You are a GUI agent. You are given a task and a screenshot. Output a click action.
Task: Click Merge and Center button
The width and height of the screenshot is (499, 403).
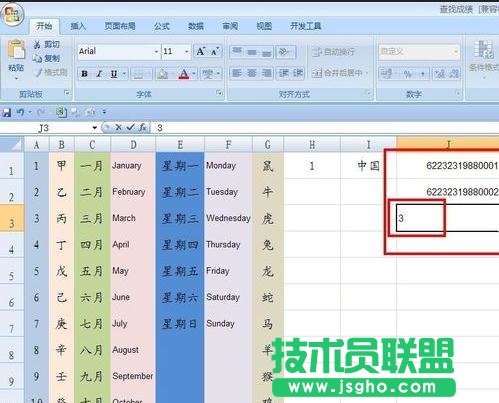(337, 73)
